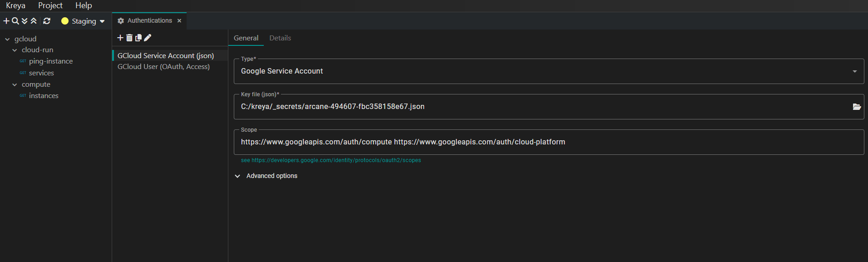Click the search icon in the project toolbar
This screenshot has height=262, width=868.
click(15, 21)
